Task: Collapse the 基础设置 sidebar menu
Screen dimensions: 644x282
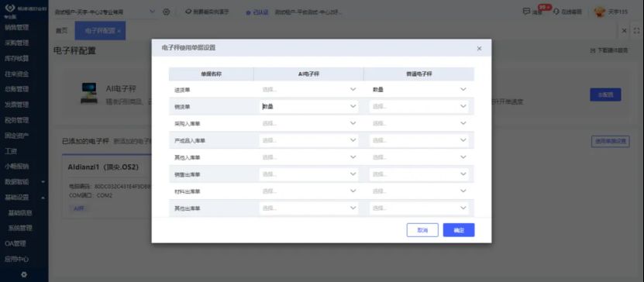Action: tap(24, 198)
